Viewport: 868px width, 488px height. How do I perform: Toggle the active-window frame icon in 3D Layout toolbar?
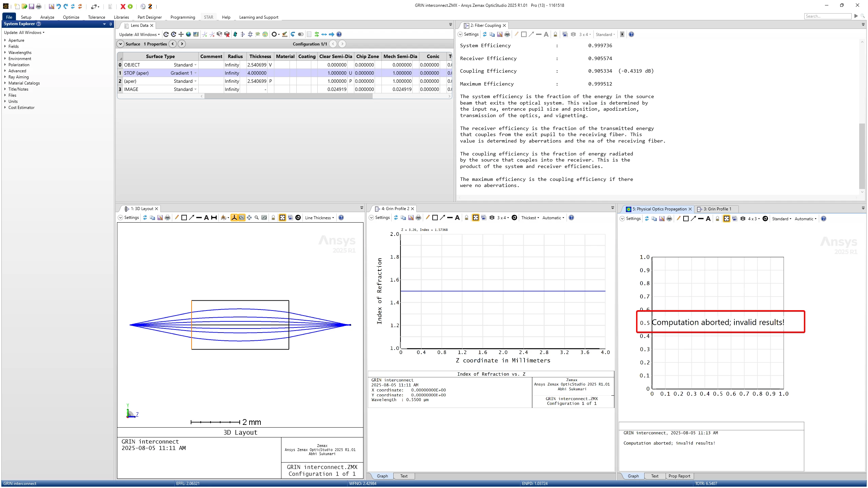(282, 218)
